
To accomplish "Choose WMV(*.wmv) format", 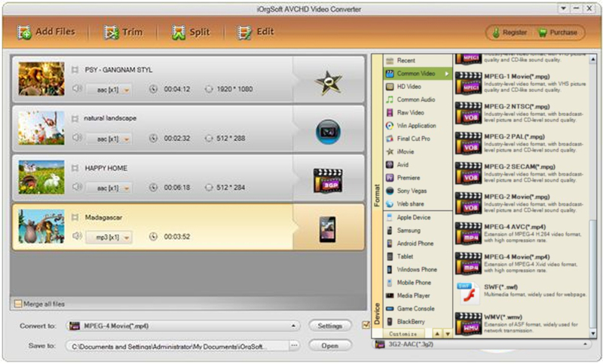I will 521,323.
